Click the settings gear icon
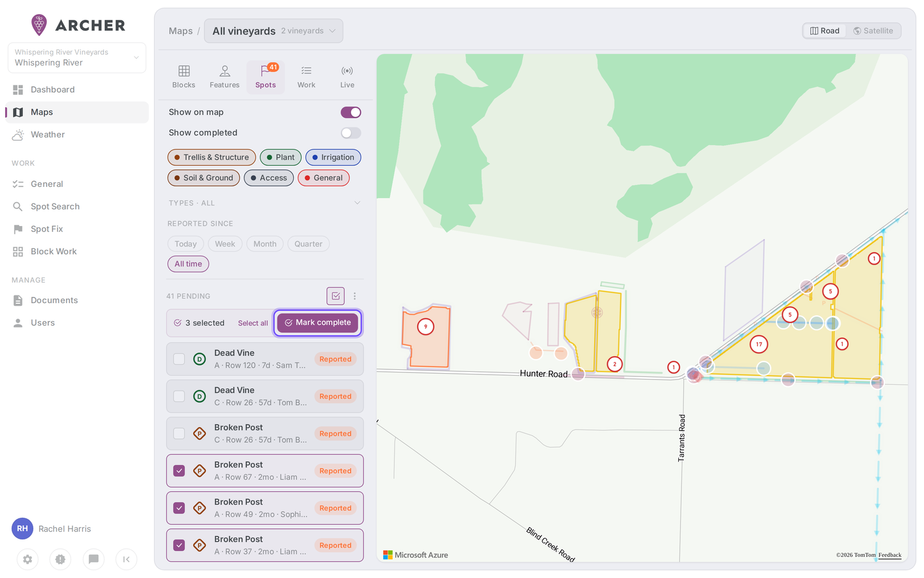This screenshot has width=924, height=578. point(28,559)
